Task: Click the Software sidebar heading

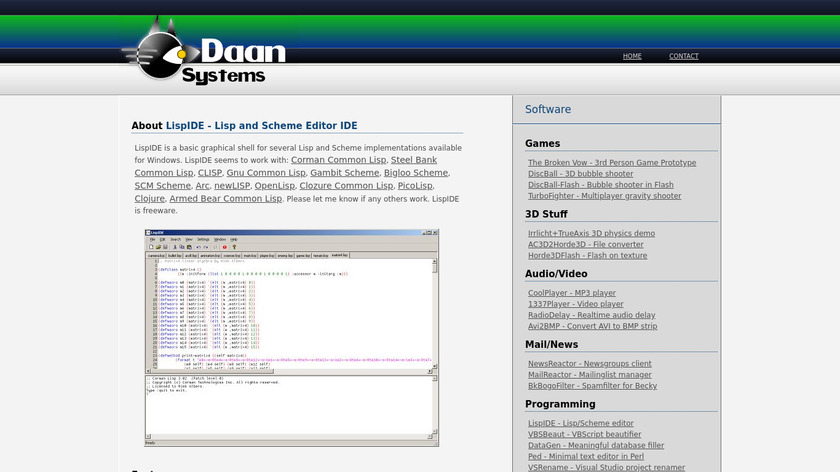Action: [x=548, y=109]
